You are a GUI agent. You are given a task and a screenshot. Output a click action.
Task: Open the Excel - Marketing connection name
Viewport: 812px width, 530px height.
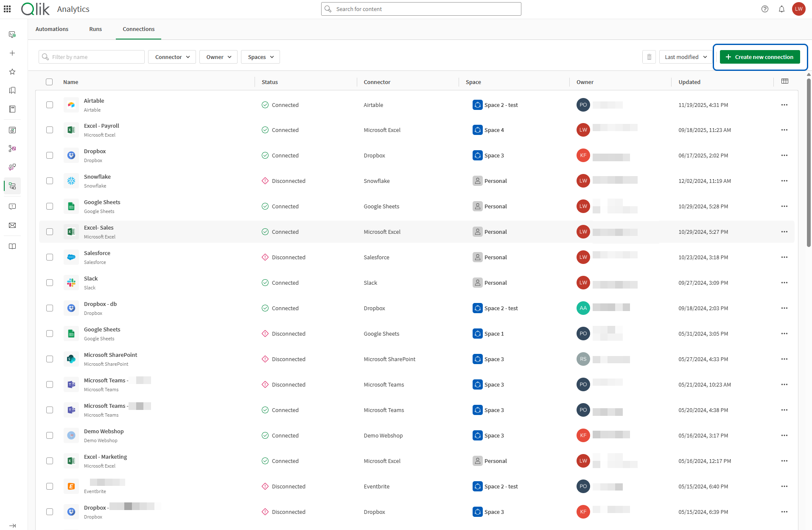click(x=105, y=457)
